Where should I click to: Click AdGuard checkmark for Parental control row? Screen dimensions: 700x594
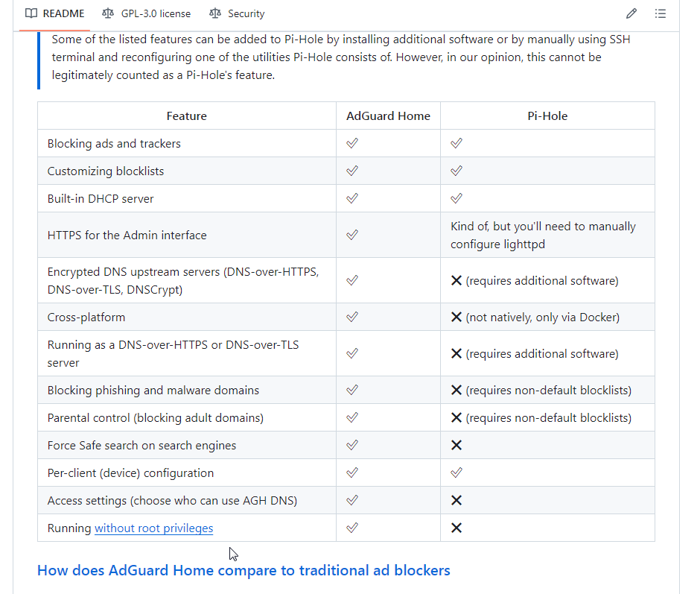point(352,417)
